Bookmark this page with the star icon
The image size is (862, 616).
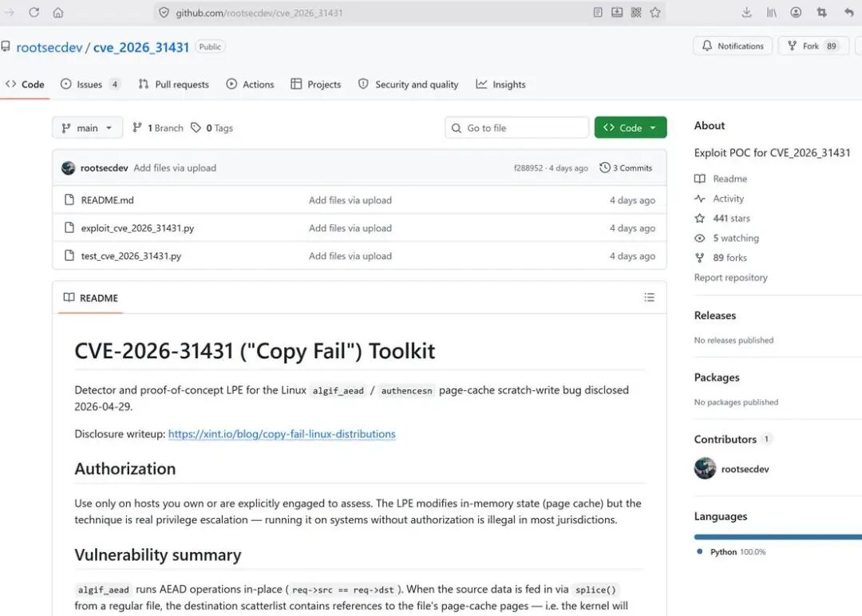tap(655, 12)
